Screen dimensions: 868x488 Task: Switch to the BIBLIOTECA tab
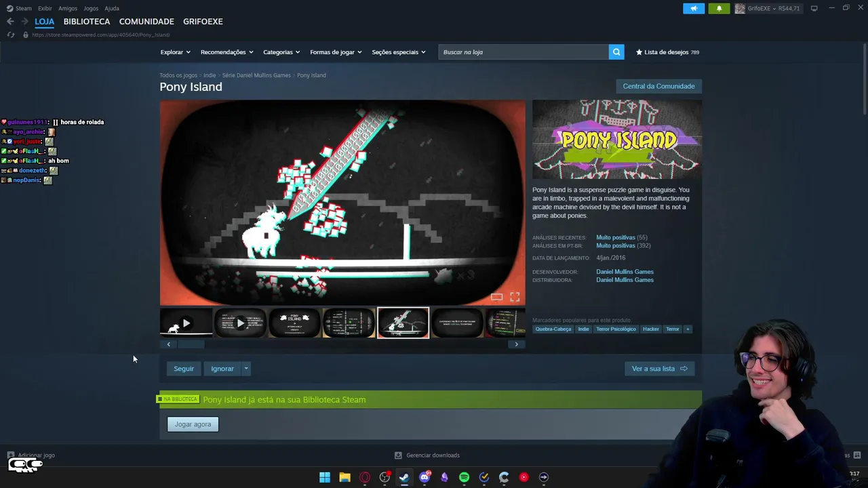[87, 22]
